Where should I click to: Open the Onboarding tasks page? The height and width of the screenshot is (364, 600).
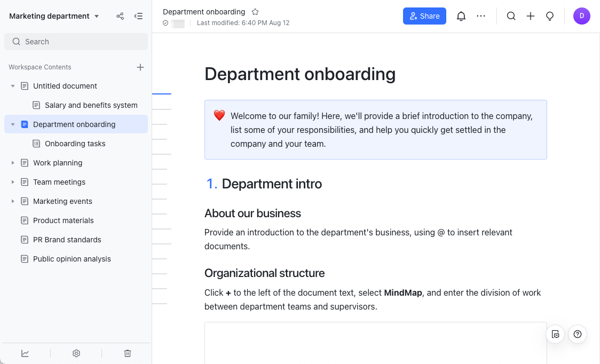[75, 144]
